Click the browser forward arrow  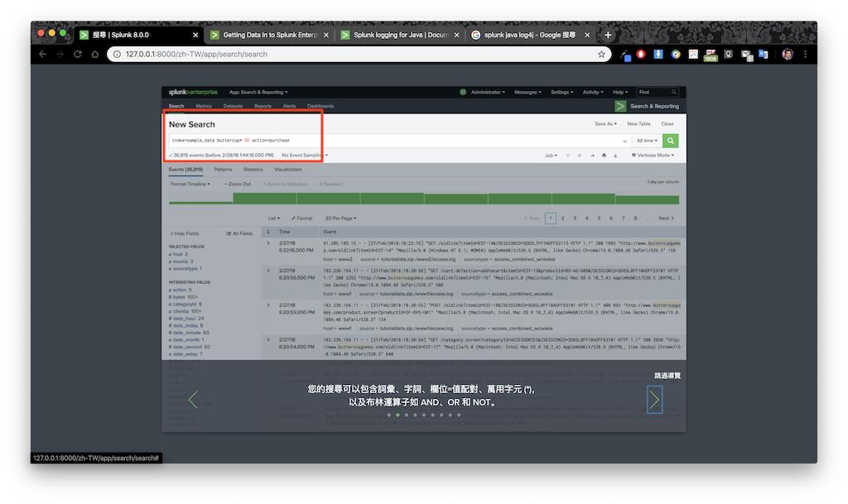(60, 54)
